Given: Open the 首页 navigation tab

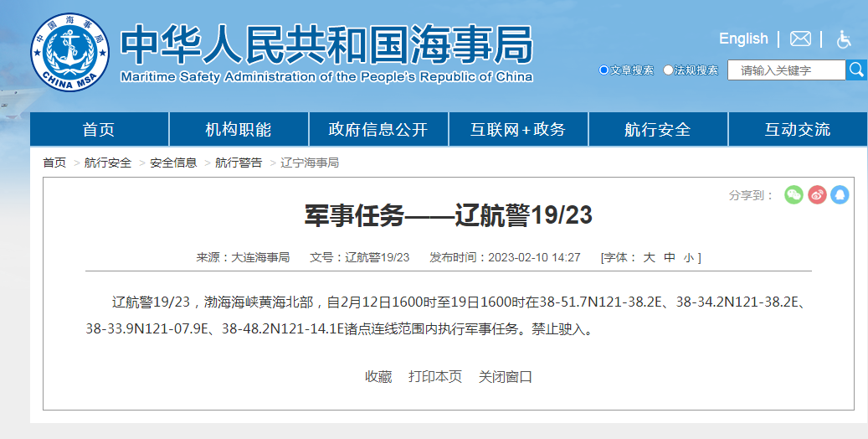Looking at the screenshot, I should pos(99,129).
